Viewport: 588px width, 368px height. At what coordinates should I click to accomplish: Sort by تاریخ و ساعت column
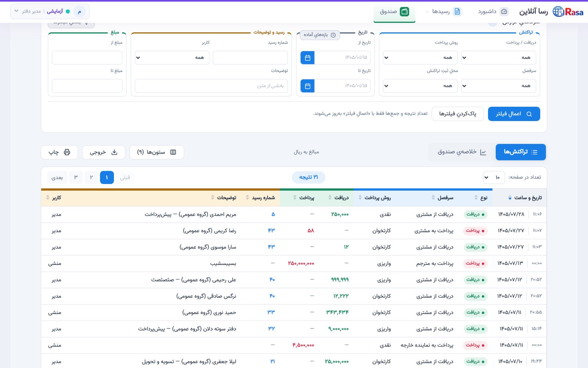click(525, 198)
